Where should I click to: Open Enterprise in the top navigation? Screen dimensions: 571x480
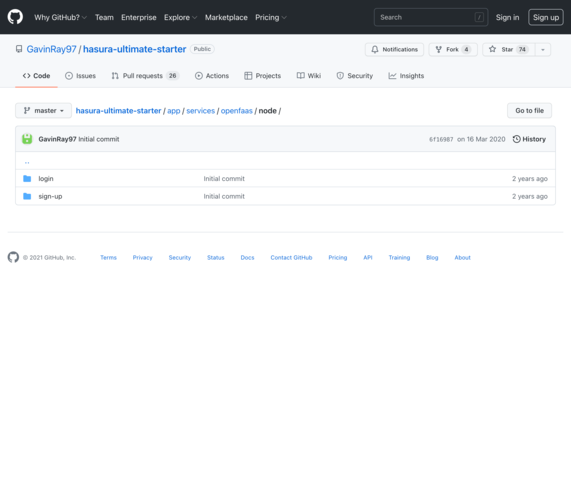pyautogui.click(x=139, y=17)
